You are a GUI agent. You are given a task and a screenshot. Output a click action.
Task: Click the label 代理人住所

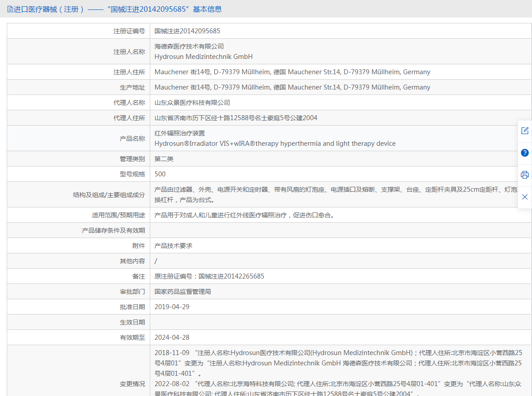tap(129, 118)
